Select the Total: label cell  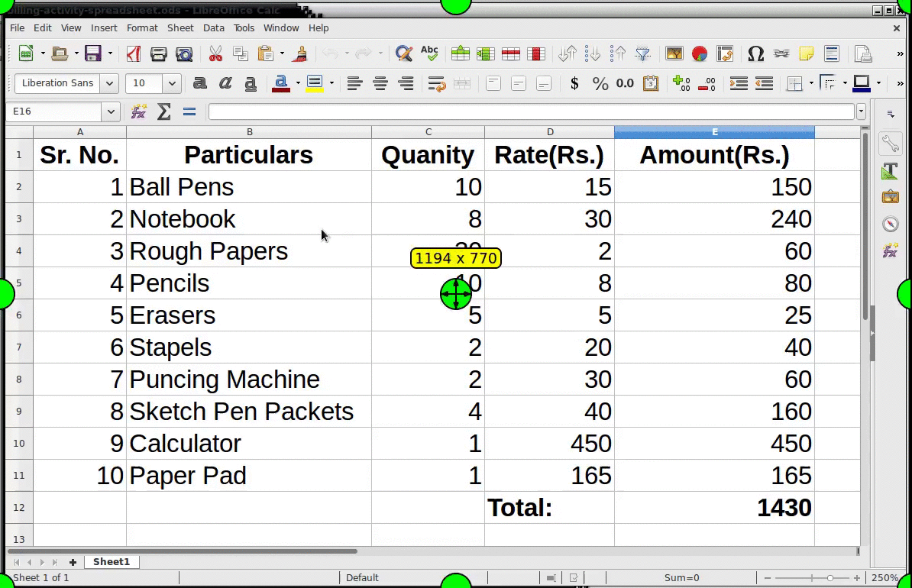click(x=548, y=508)
